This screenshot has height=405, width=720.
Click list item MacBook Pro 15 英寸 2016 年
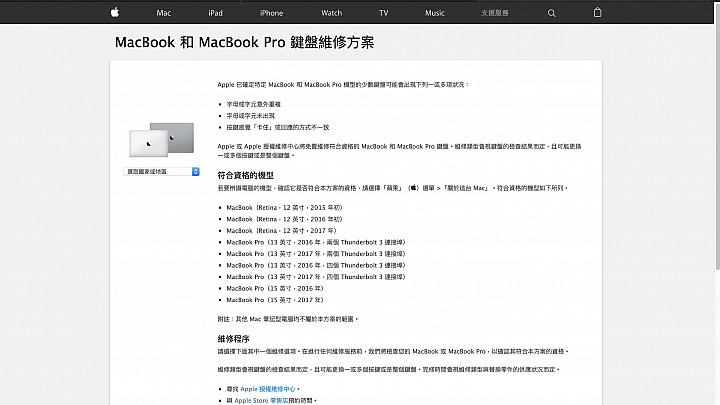point(275,288)
